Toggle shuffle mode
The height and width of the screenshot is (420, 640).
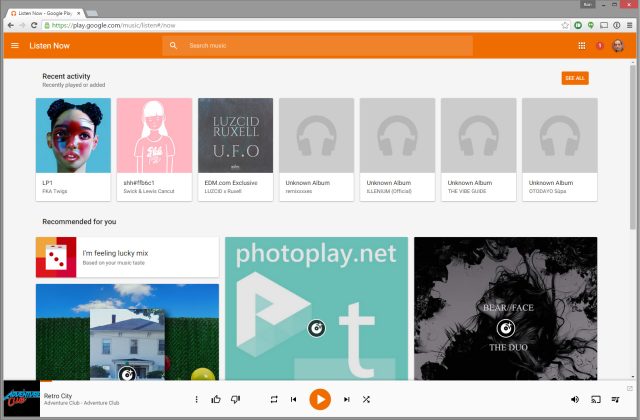[366, 399]
